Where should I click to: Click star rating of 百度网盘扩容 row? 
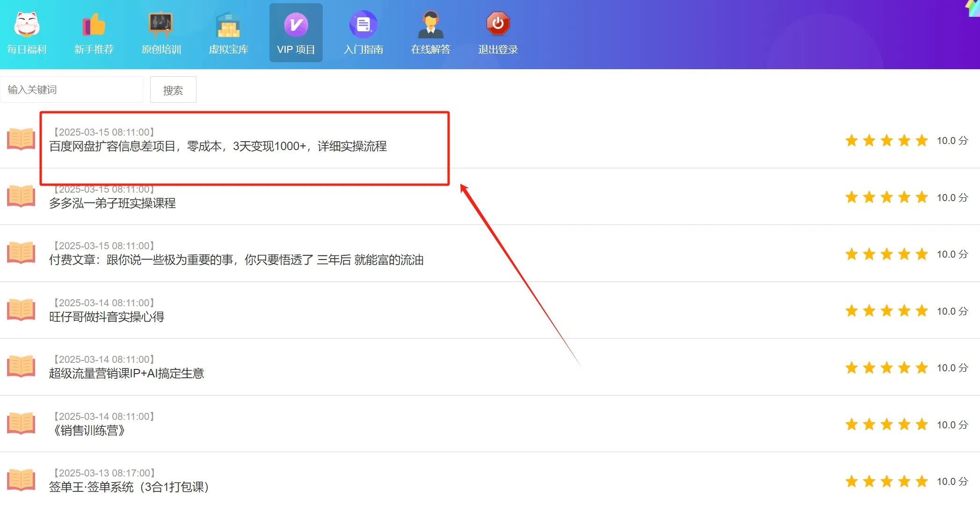coord(886,140)
